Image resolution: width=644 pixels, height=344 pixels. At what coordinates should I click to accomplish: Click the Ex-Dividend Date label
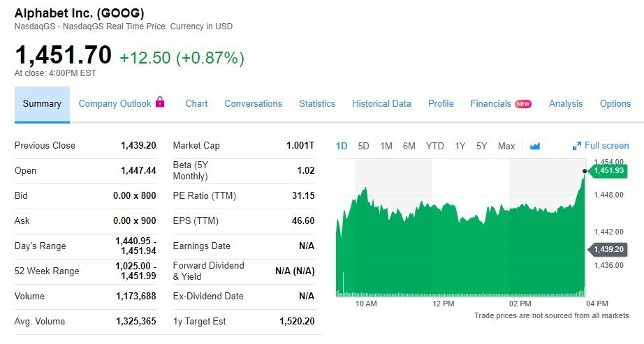(x=208, y=296)
